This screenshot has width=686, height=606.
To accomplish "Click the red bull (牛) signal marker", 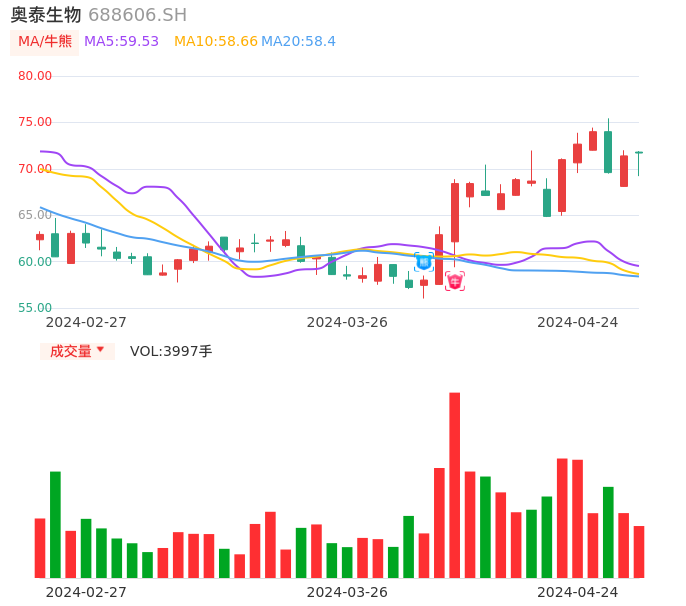I will 455,282.
